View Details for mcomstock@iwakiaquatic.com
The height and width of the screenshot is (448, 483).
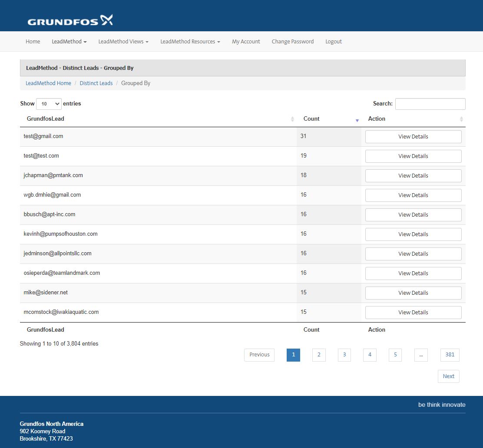click(x=413, y=313)
